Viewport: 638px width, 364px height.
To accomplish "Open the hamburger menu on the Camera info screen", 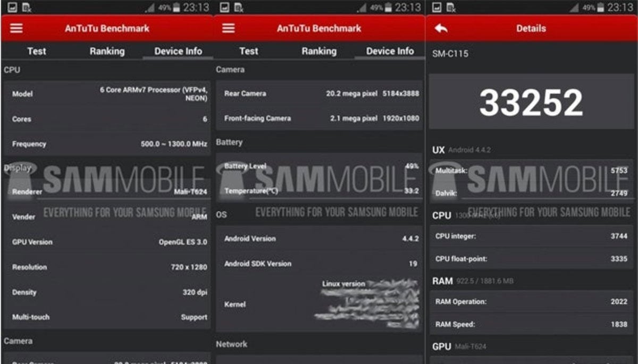I will pyautogui.click(x=229, y=28).
